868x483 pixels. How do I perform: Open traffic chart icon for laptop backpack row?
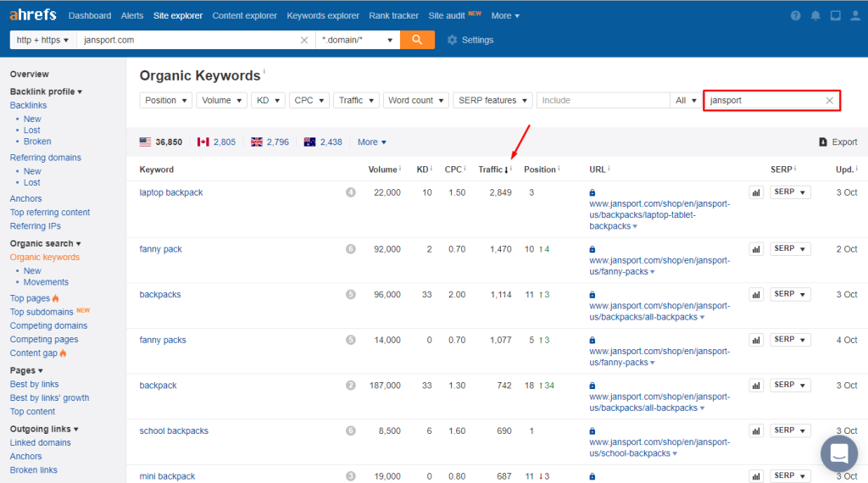pyautogui.click(x=755, y=193)
